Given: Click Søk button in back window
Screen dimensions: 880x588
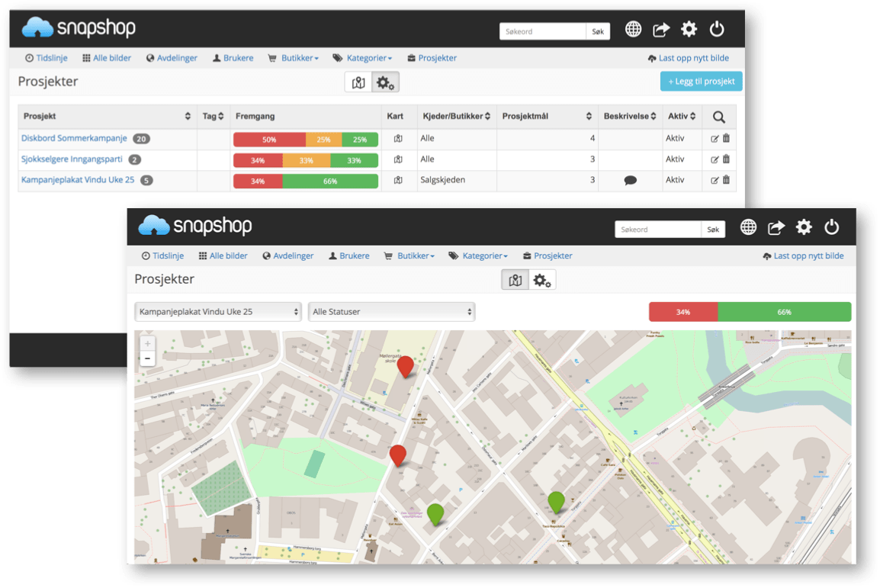Looking at the screenshot, I should [x=599, y=31].
